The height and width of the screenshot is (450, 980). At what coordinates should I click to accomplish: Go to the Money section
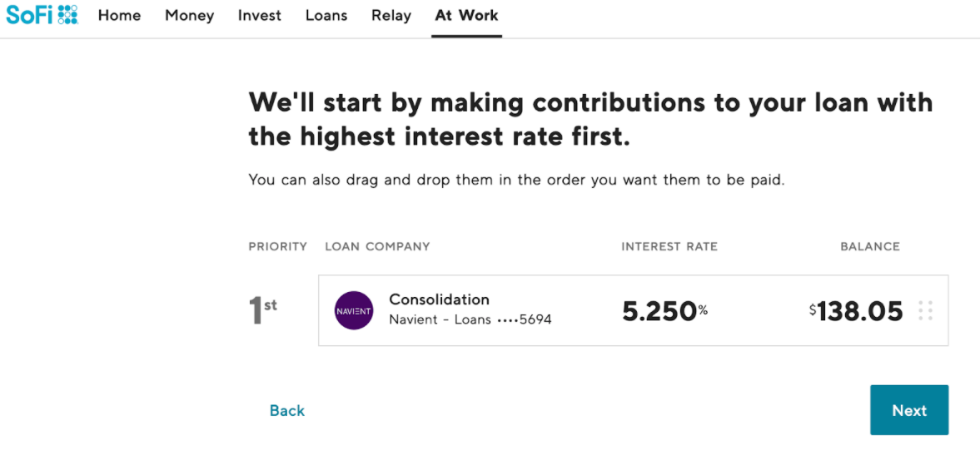coord(189,16)
